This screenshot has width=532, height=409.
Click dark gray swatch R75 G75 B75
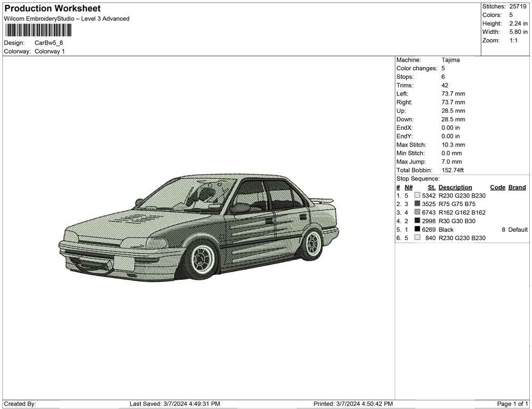click(418, 203)
